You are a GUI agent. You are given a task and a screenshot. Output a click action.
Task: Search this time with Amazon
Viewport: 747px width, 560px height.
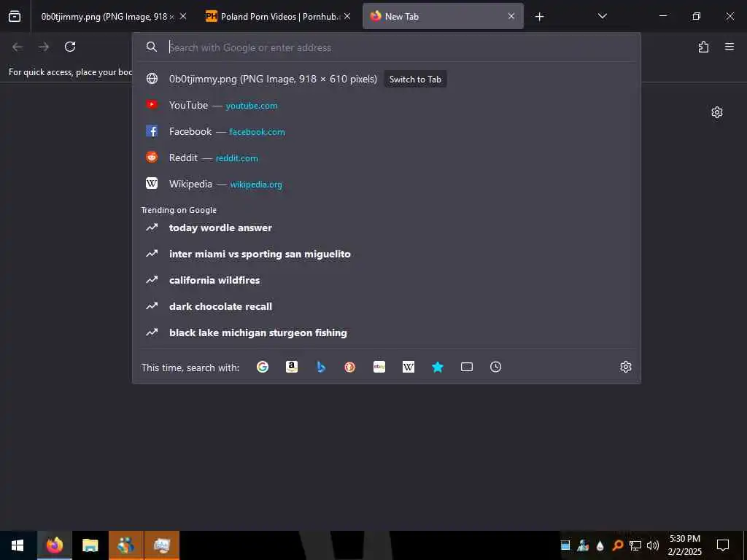(x=292, y=367)
